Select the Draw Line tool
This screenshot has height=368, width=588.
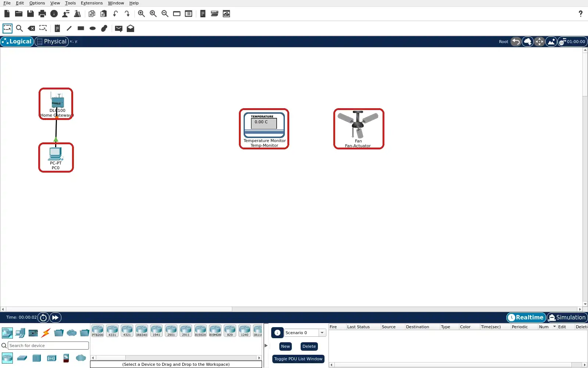point(69,28)
